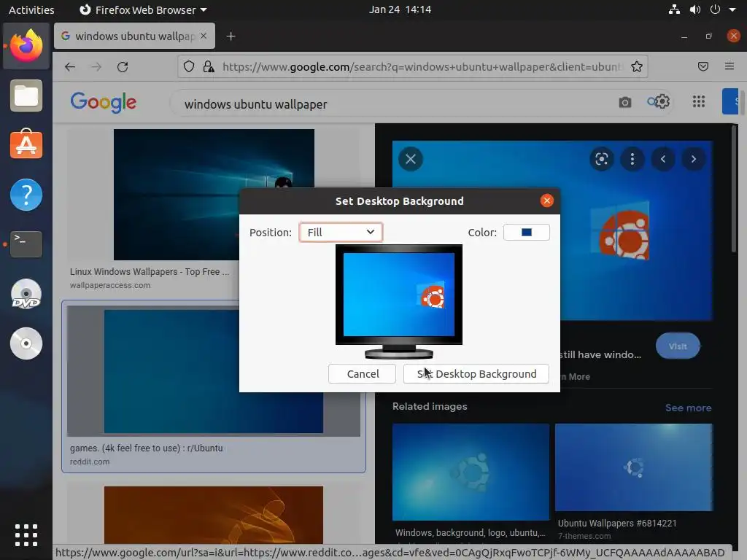Open the network status icon
Screen dimensions: 747x560
pos(674,9)
